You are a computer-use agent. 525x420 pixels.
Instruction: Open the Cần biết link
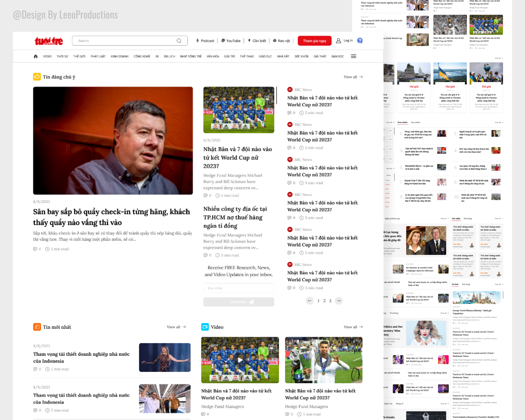click(257, 41)
